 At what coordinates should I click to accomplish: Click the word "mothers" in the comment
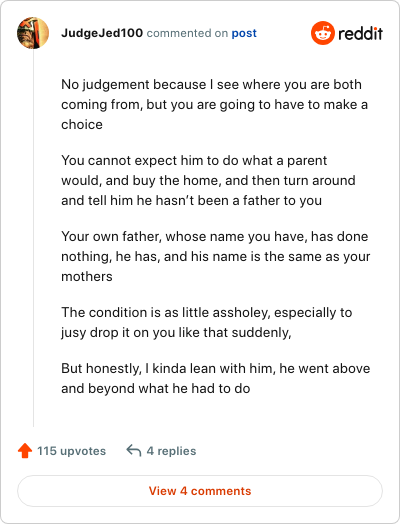pos(87,277)
